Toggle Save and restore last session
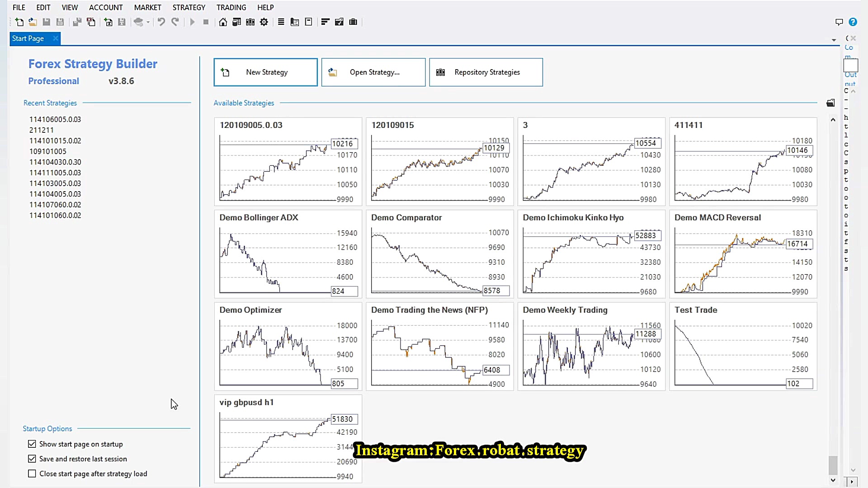Image resolution: width=868 pixels, height=488 pixels. click(32, 459)
